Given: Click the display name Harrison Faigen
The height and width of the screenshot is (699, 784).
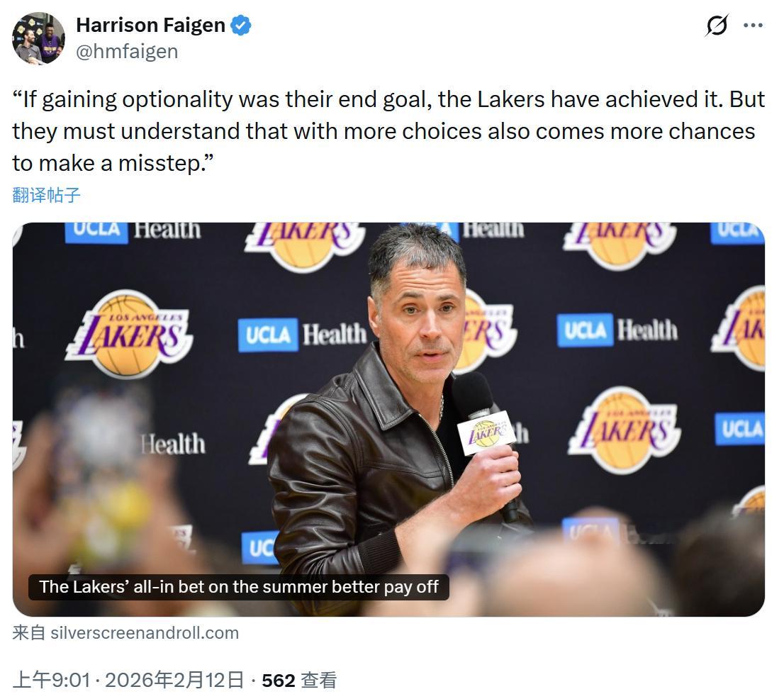Looking at the screenshot, I should pyautogui.click(x=151, y=24).
